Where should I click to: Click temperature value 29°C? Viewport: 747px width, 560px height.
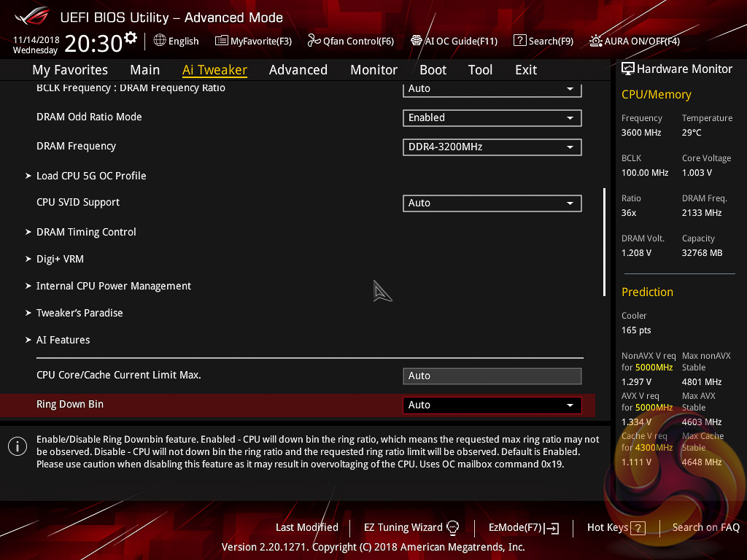coord(692,133)
